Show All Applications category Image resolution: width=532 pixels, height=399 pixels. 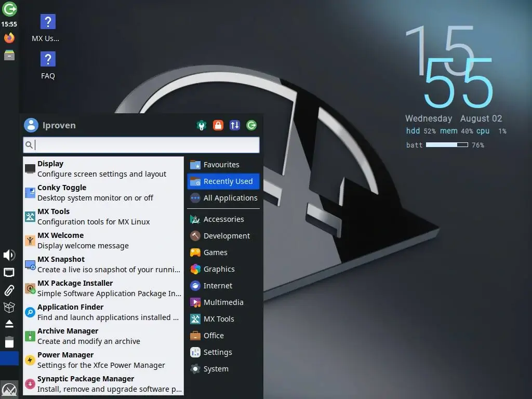(223, 198)
